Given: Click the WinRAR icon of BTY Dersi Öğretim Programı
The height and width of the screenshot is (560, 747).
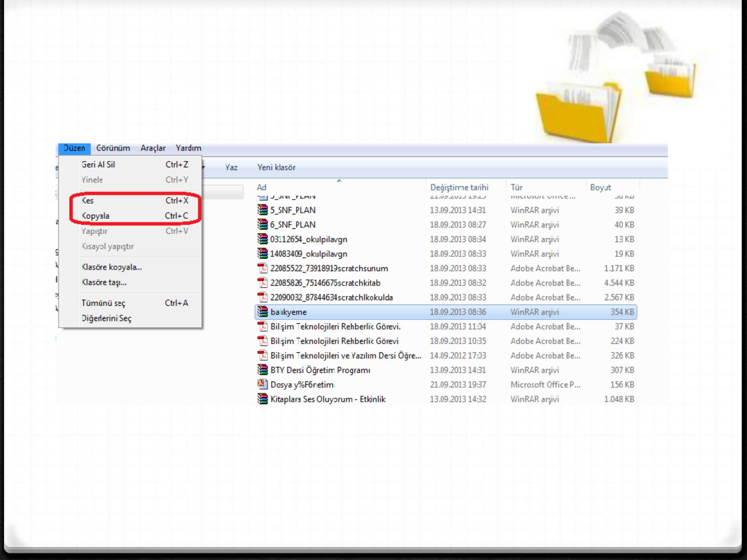Looking at the screenshot, I should click(x=263, y=370).
